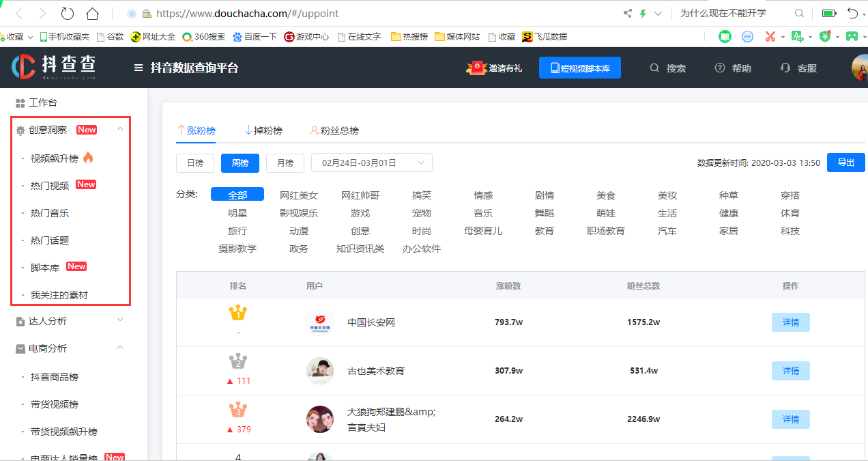Click the browser address bar URL
868x461 pixels.
[247, 14]
